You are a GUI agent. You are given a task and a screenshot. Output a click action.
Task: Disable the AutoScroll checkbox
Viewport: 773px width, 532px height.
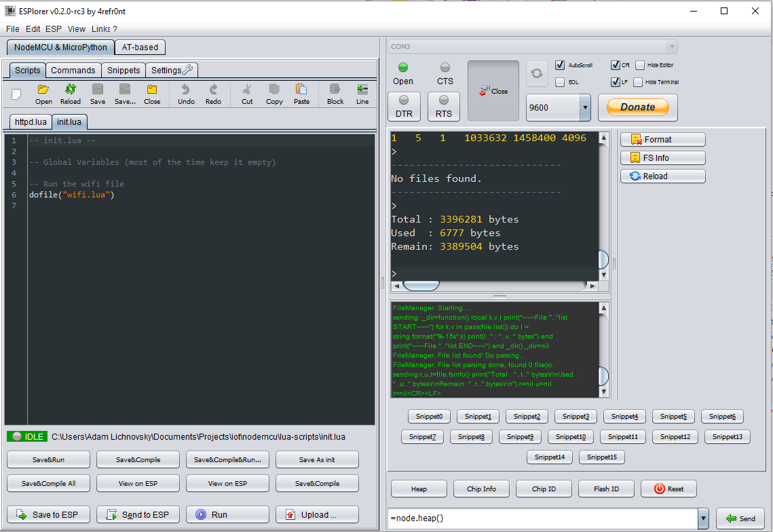[560, 65]
